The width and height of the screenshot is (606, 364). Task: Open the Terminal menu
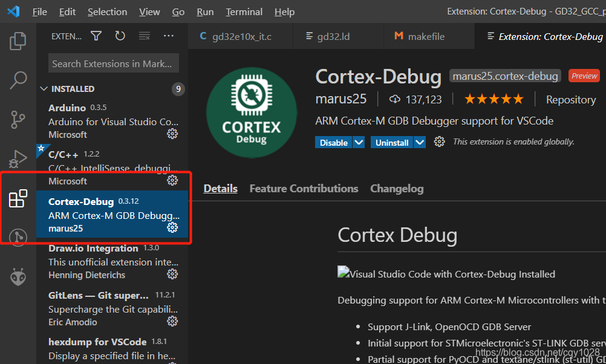[x=244, y=12]
